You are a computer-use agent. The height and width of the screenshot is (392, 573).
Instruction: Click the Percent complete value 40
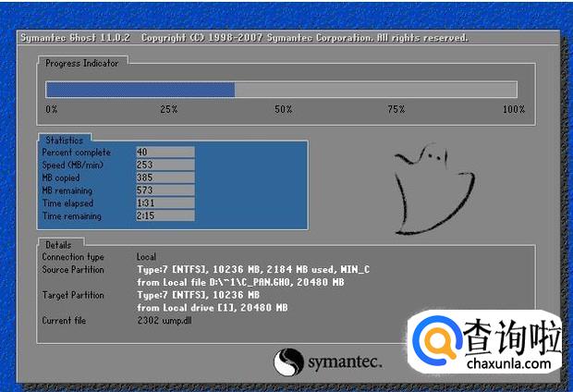[165, 152]
